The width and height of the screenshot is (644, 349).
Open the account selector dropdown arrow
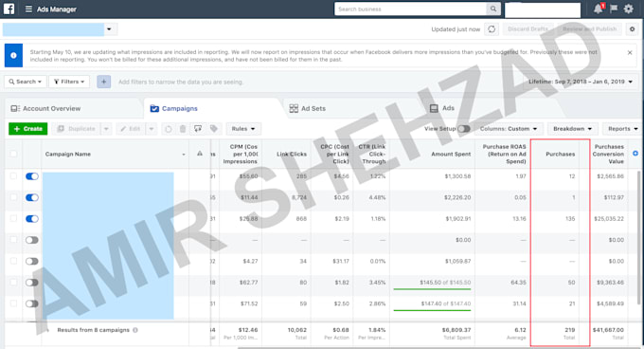pyautogui.click(x=109, y=29)
